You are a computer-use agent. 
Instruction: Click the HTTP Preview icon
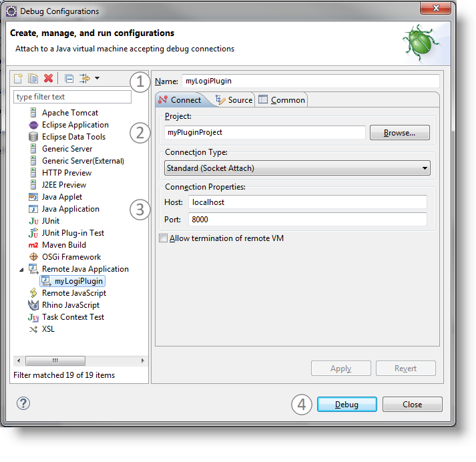(33, 173)
